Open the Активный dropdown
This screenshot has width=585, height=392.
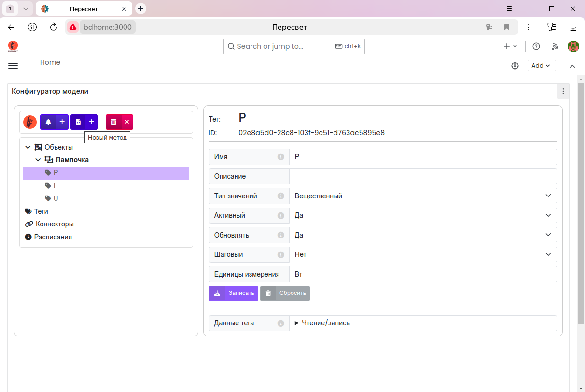click(423, 215)
